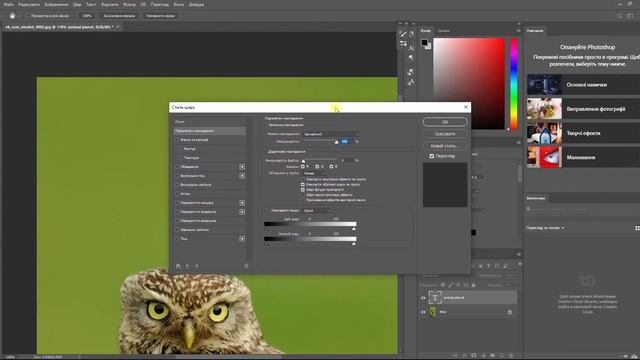Click the plus icon beside Обведення

coord(242,167)
